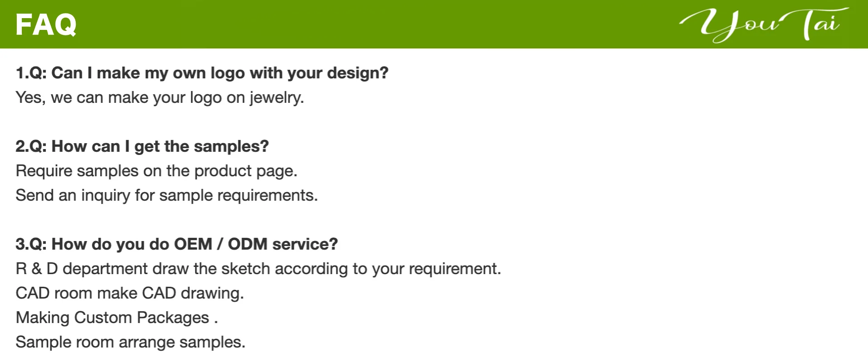The height and width of the screenshot is (362, 868).
Task: Click the line 'Require samples on the product page.'
Action: 156,171
